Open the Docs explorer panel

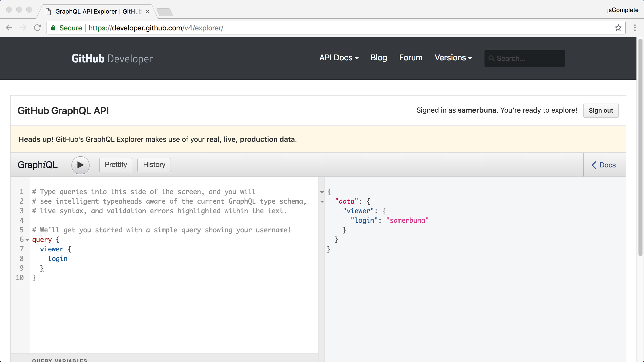[x=604, y=165]
